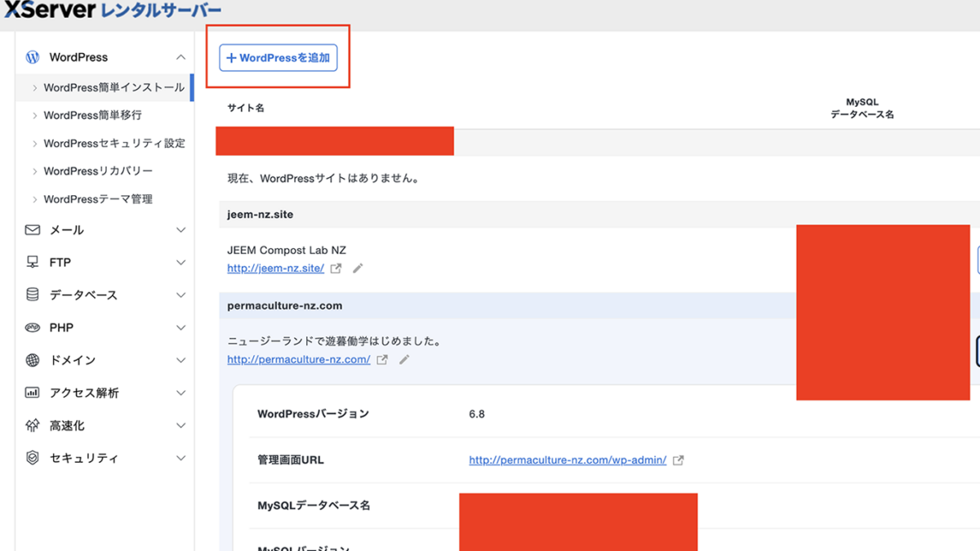This screenshot has width=980, height=551.
Task: Collapse the WordPress menu section
Action: [x=180, y=57]
